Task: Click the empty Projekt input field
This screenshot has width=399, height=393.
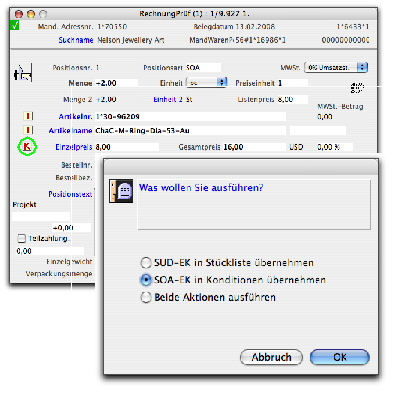Action: click(41, 216)
